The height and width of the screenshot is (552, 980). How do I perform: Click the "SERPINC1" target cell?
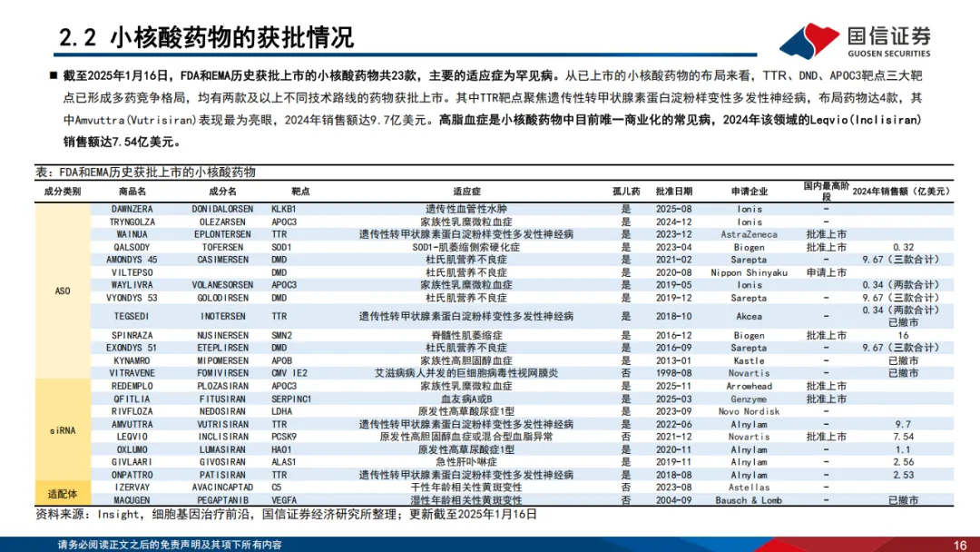click(291, 399)
